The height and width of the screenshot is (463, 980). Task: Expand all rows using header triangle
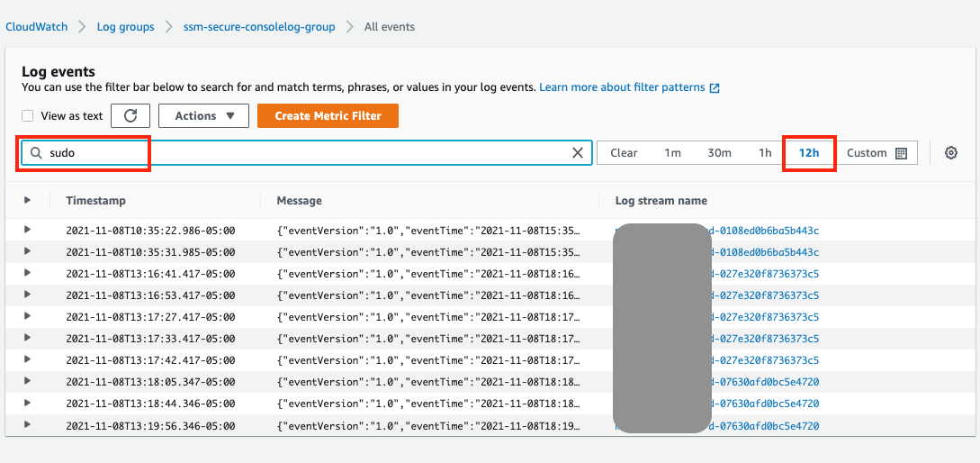tap(27, 200)
